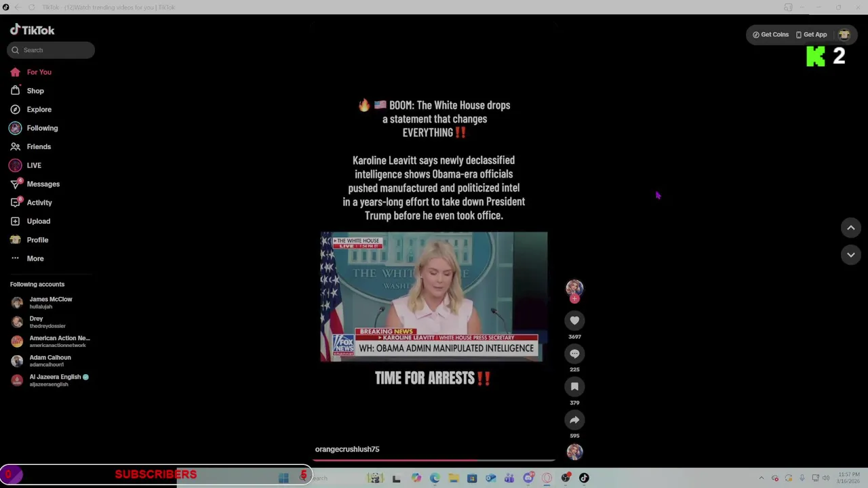The image size is (868, 488).
Task: Open James McClow's followed account
Action: [x=50, y=302]
